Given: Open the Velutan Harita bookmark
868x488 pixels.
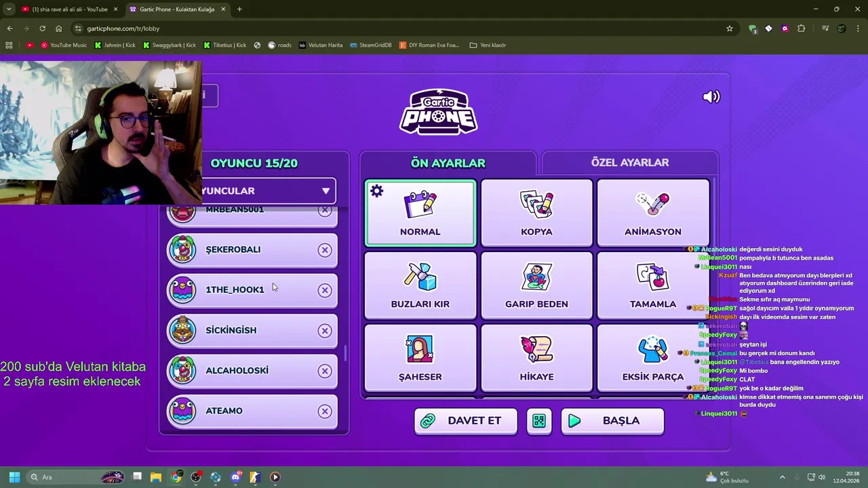Looking at the screenshot, I should pos(321,45).
